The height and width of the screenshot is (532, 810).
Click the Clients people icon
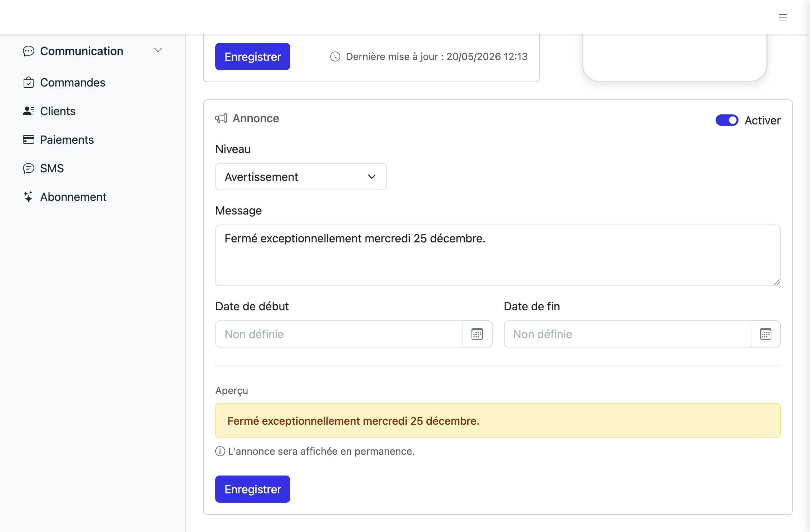(x=29, y=111)
